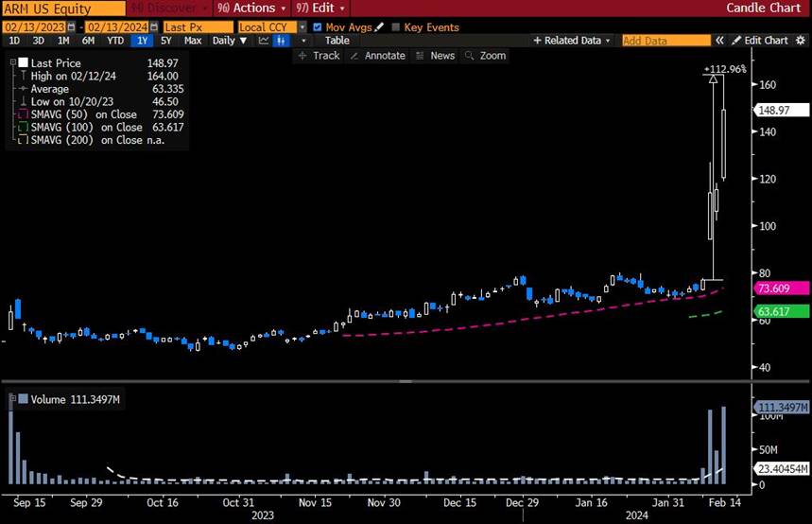
Task: Open chart settings gear icon
Action: (801, 41)
